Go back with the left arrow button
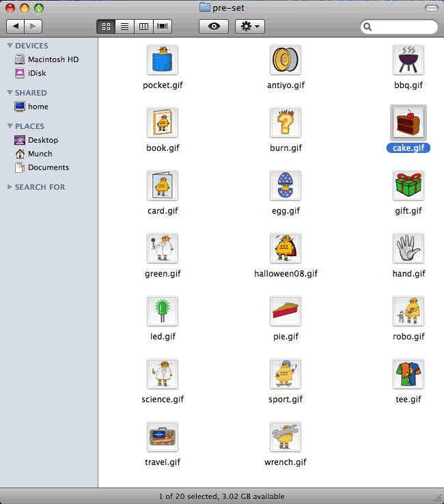 15,27
